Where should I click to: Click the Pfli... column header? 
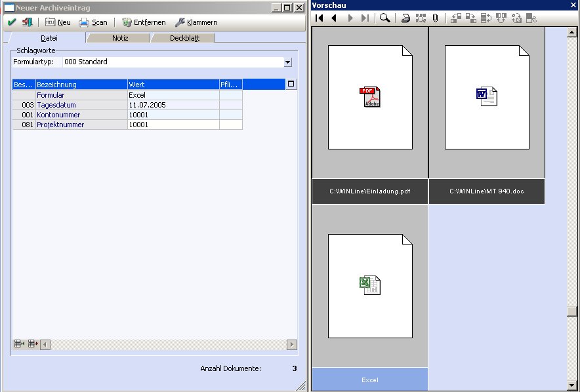pyautogui.click(x=231, y=85)
